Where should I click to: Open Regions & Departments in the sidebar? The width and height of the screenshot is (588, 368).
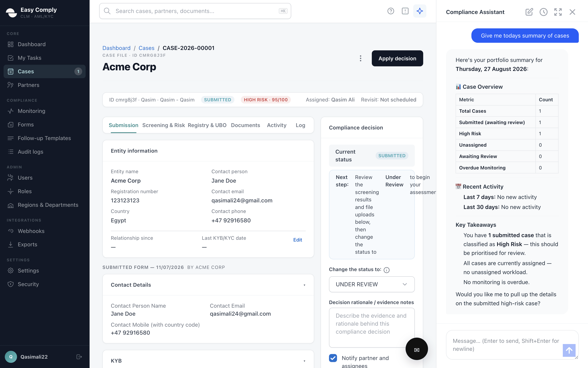(45, 205)
